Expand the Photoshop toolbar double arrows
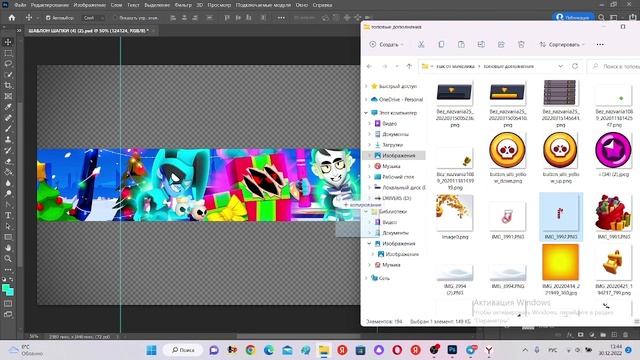This screenshot has width=640, height=360. pyautogui.click(x=19, y=31)
